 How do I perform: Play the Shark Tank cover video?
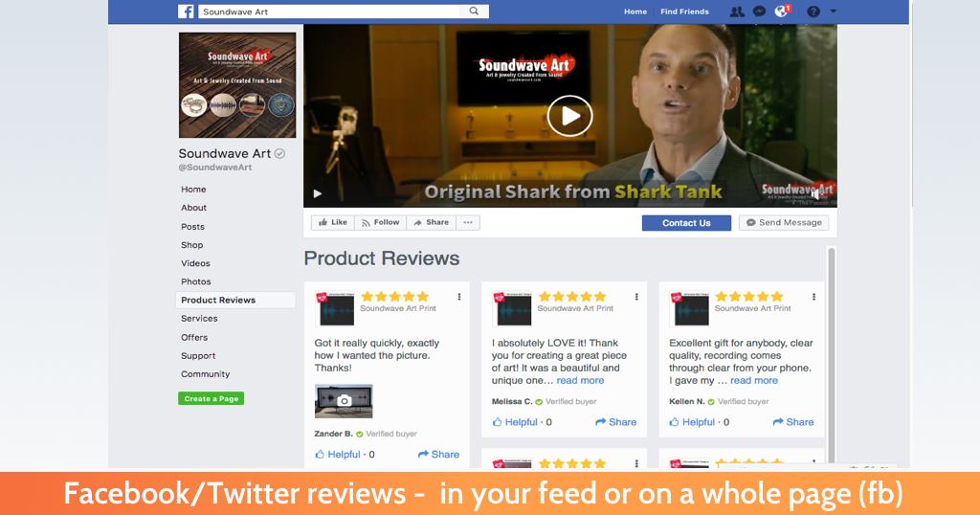click(x=570, y=116)
